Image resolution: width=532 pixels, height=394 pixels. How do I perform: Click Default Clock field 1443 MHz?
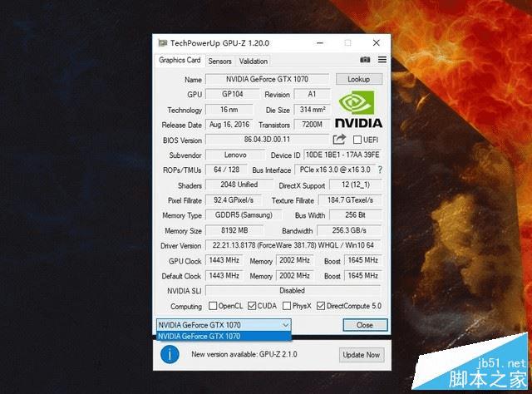(x=224, y=276)
